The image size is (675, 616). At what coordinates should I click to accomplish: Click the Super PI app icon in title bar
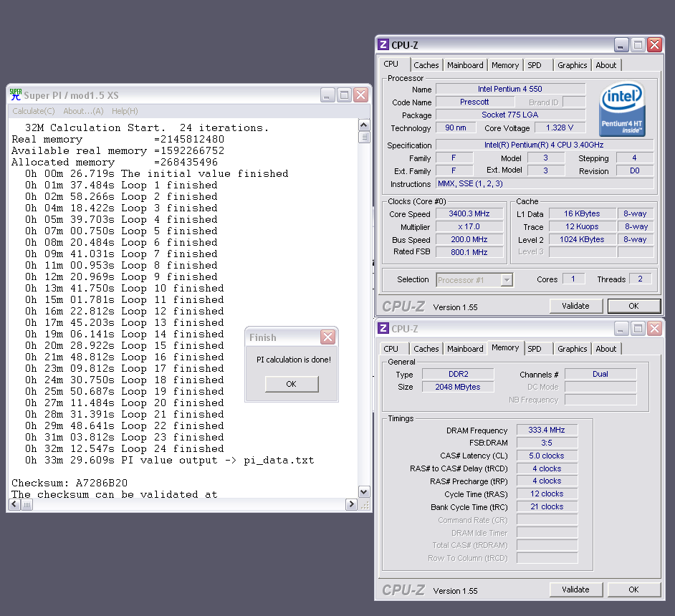[16, 95]
